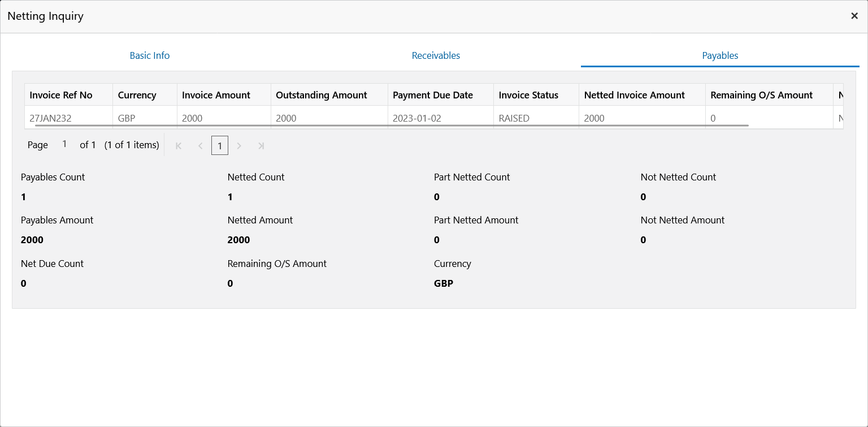Image resolution: width=868 pixels, height=427 pixels.
Task: Click the GBP cell in invoice row
Action: click(145, 118)
